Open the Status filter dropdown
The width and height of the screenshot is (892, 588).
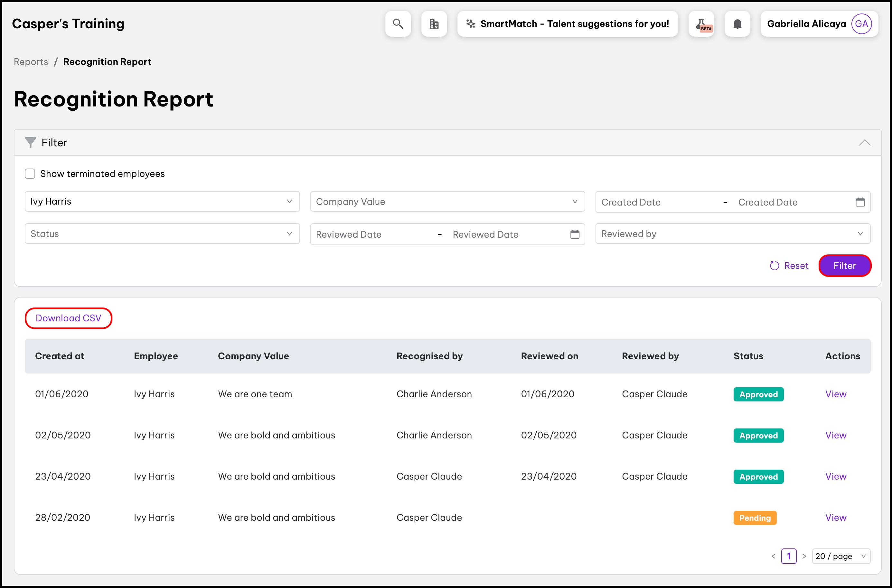[x=162, y=234]
